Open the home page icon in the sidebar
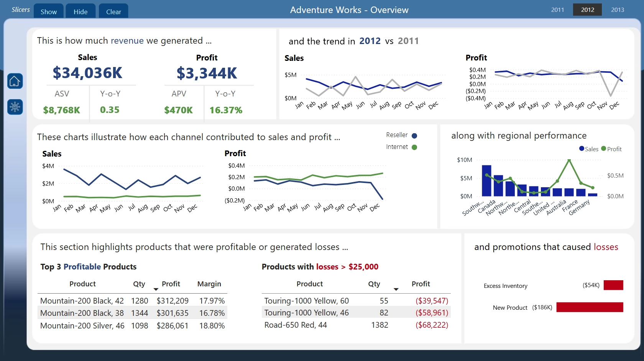Image resolution: width=644 pixels, height=361 pixels. [15, 81]
